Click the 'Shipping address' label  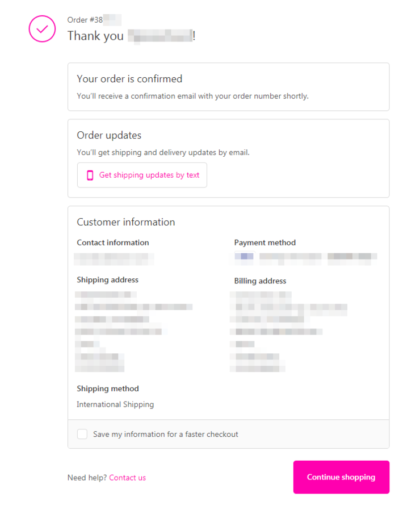[107, 280]
